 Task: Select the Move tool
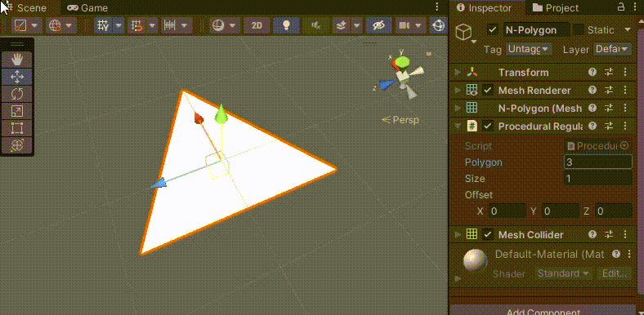17,77
